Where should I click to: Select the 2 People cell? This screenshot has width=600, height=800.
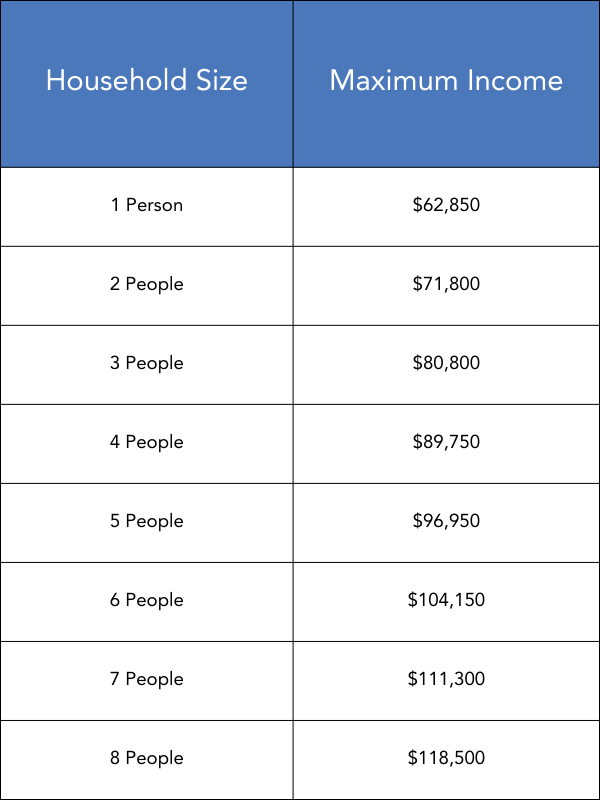tap(146, 286)
